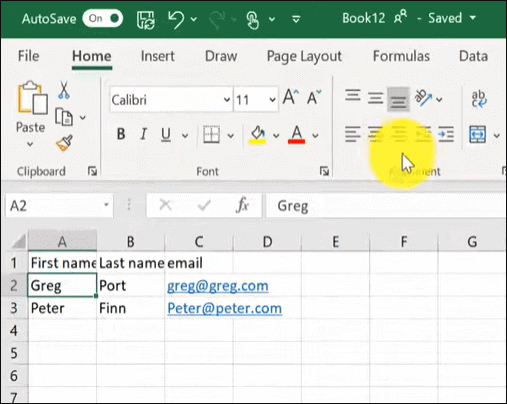The height and width of the screenshot is (404, 507).
Task: Click the Save icon in title bar
Action: [146, 19]
